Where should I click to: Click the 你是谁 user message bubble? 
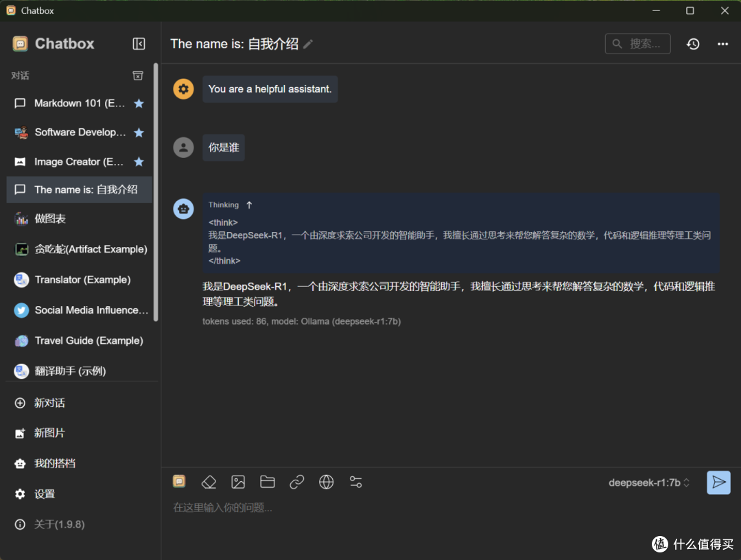pyautogui.click(x=224, y=148)
